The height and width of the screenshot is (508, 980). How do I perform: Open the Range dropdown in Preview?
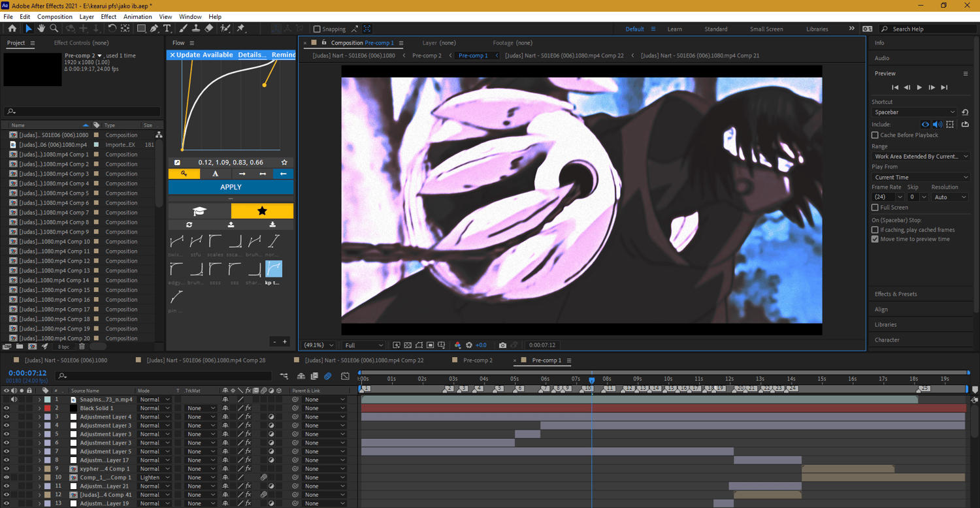(921, 157)
